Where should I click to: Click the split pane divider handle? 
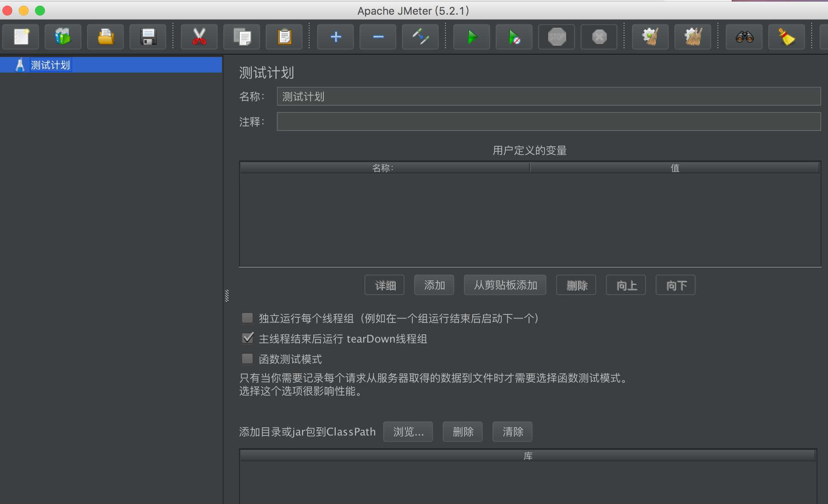click(x=227, y=295)
